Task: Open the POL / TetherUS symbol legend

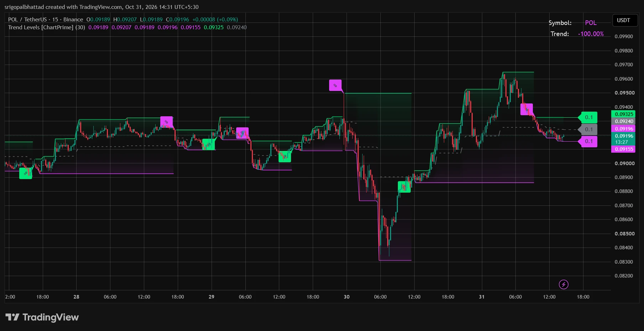Action: pos(46,20)
